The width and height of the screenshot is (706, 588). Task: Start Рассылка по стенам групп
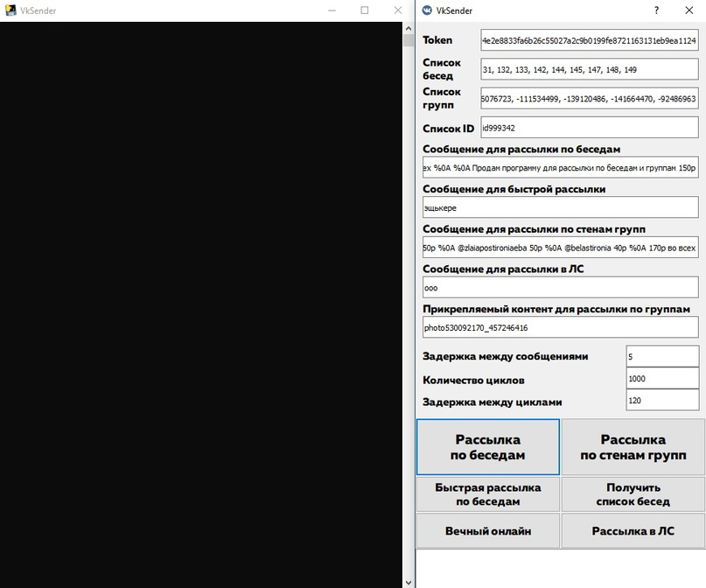633,447
